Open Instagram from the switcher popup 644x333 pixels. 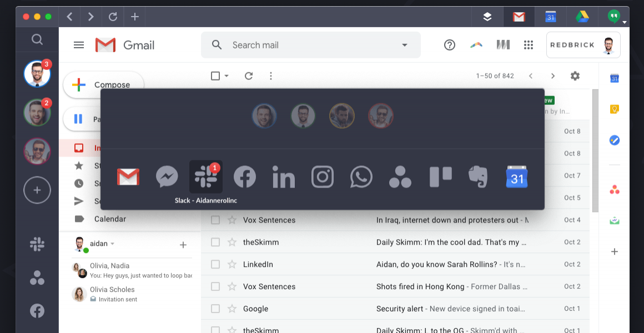(x=323, y=177)
